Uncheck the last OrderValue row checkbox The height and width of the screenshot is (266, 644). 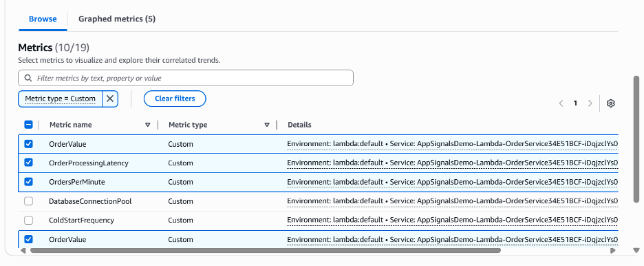pyautogui.click(x=28, y=239)
